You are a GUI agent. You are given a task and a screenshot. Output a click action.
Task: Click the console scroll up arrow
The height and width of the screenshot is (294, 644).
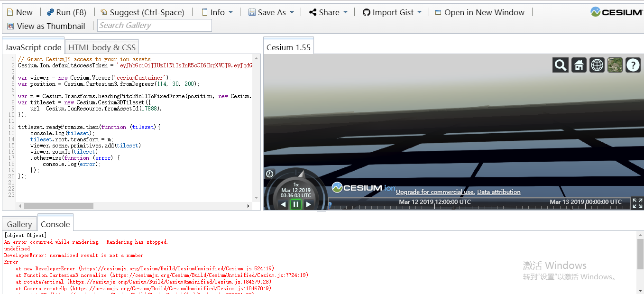click(640, 235)
